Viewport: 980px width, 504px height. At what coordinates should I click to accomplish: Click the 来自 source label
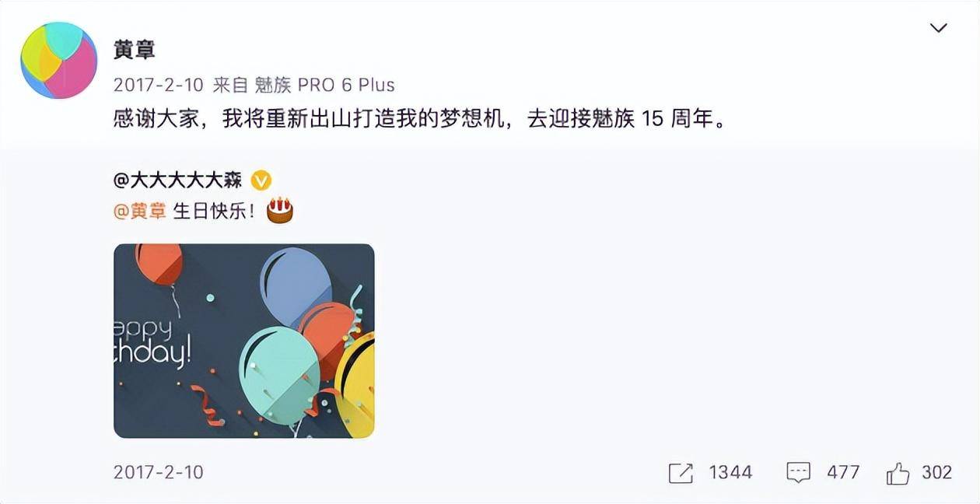[x=231, y=85]
